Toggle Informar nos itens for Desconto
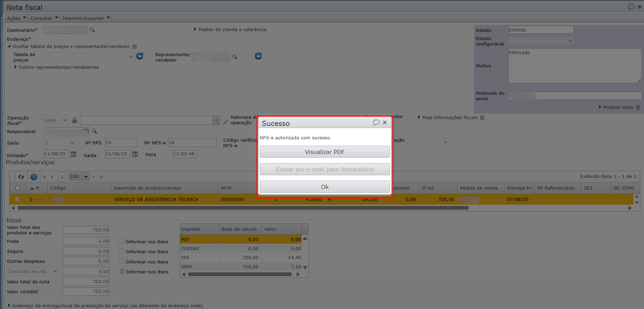The image size is (644, 309). pyautogui.click(x=122, y=271)
